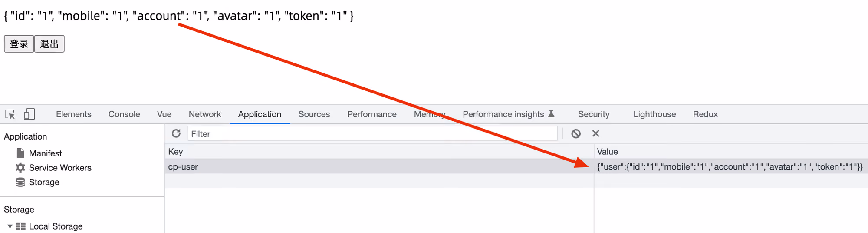Open the Redux tab

point(705,114)
